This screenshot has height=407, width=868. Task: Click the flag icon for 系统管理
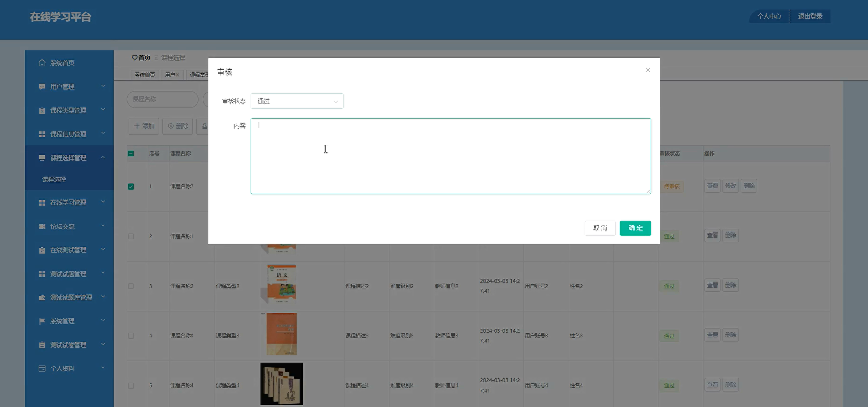[x=42, y=321]
